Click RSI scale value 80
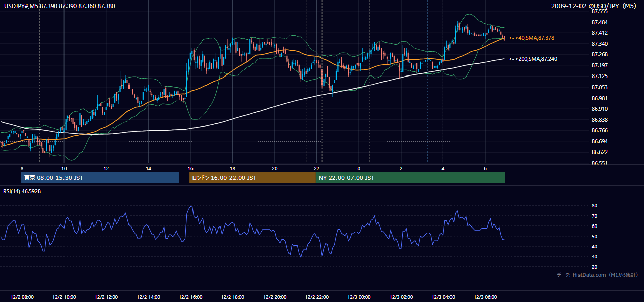Viewport: 644px width, 302px height. pos(595,206)
